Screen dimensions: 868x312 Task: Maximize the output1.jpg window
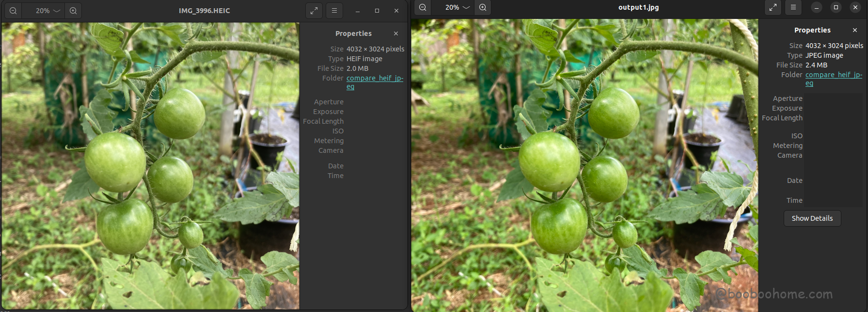836,7
